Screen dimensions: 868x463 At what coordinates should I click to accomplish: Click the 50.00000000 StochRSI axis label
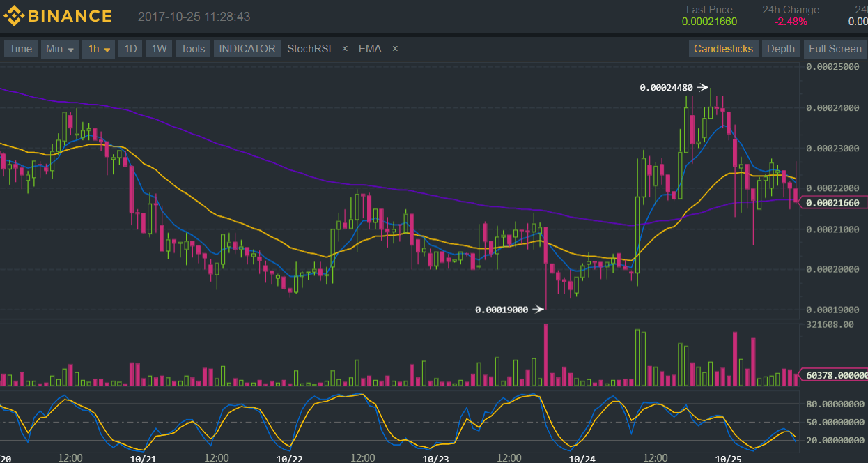click(836, 422)
